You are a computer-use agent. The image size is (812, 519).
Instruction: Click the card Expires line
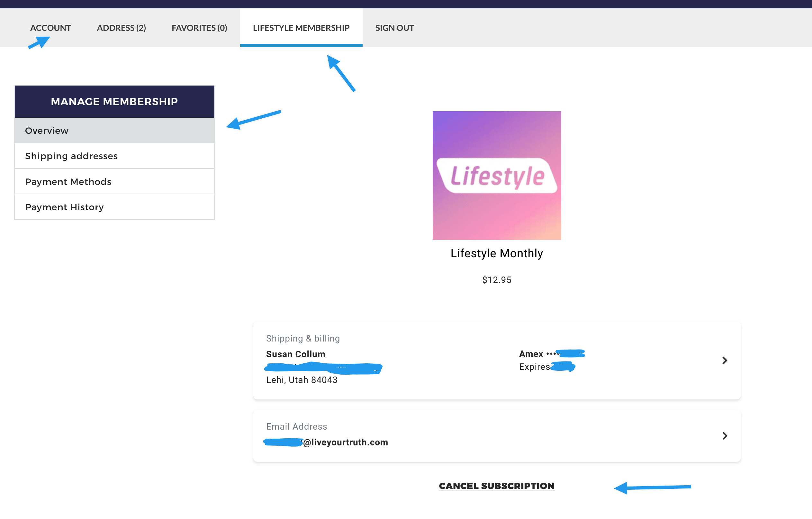pyautogui.click(x=547, y=367)
